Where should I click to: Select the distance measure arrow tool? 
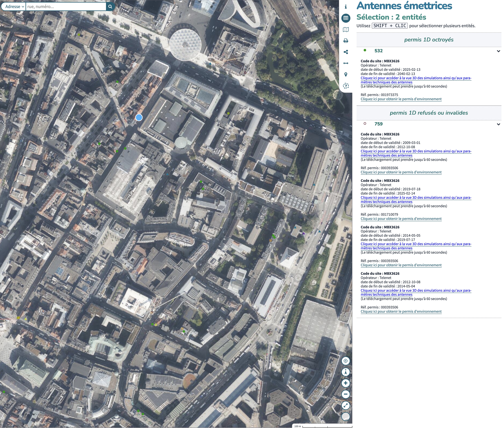click(346, 63)
